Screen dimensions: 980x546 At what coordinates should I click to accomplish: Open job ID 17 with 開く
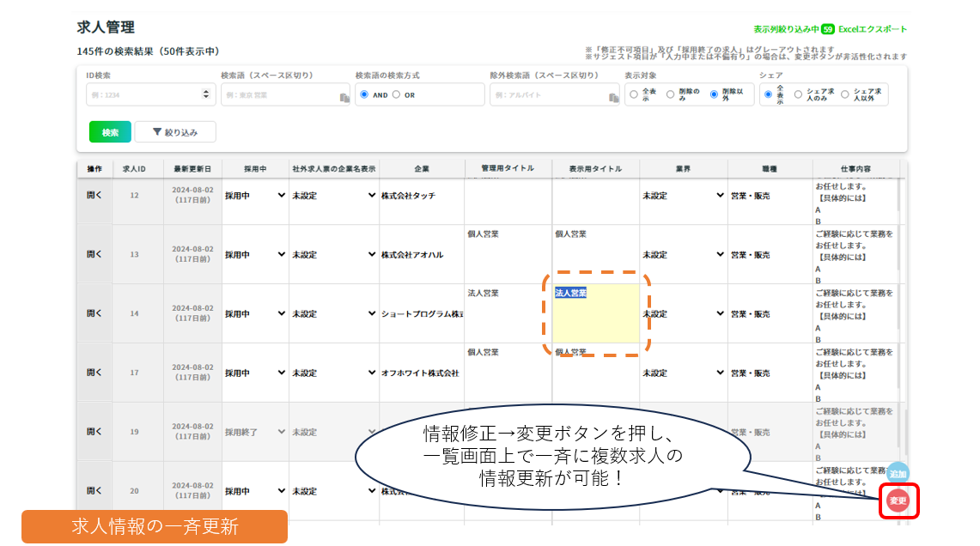94,373
